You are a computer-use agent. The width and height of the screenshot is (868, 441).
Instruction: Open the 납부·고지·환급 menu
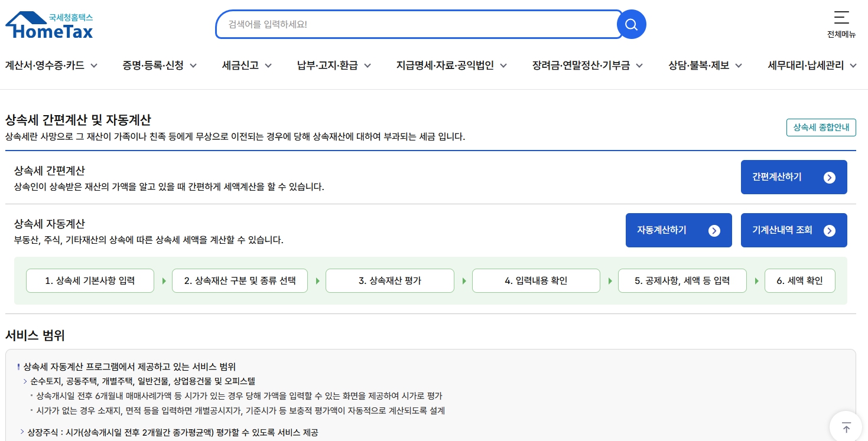(x=327, y=66)
